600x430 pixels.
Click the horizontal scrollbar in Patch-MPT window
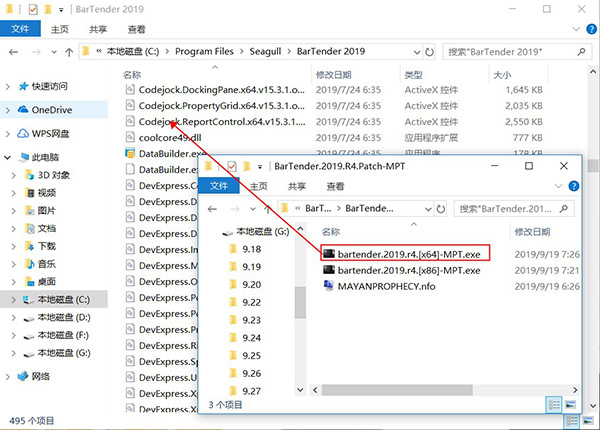point(397,390)
